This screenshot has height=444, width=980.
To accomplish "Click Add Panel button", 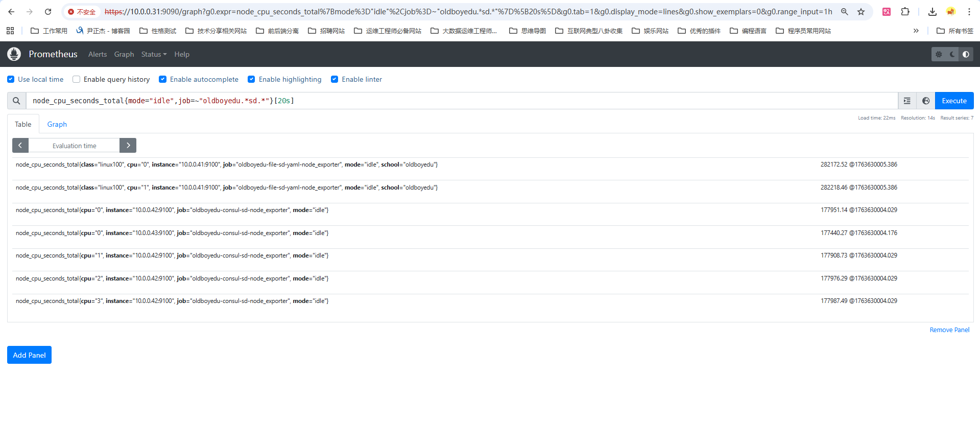I will pos(29,355).
